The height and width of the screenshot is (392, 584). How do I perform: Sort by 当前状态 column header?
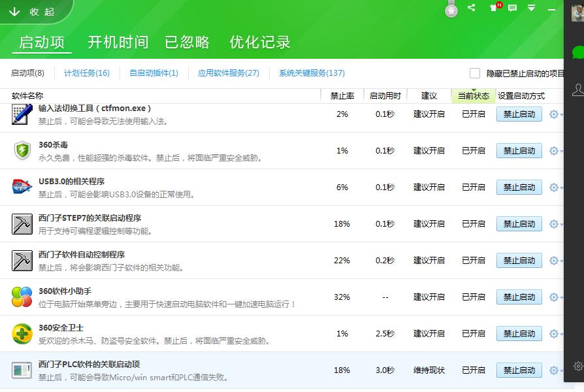(473, 96)
